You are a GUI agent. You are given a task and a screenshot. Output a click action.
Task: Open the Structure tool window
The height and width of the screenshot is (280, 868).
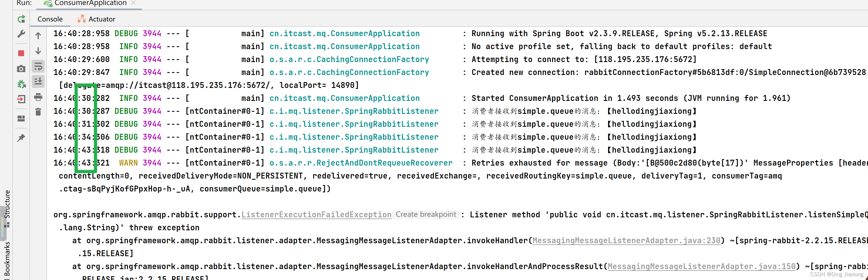click(7, 209)
